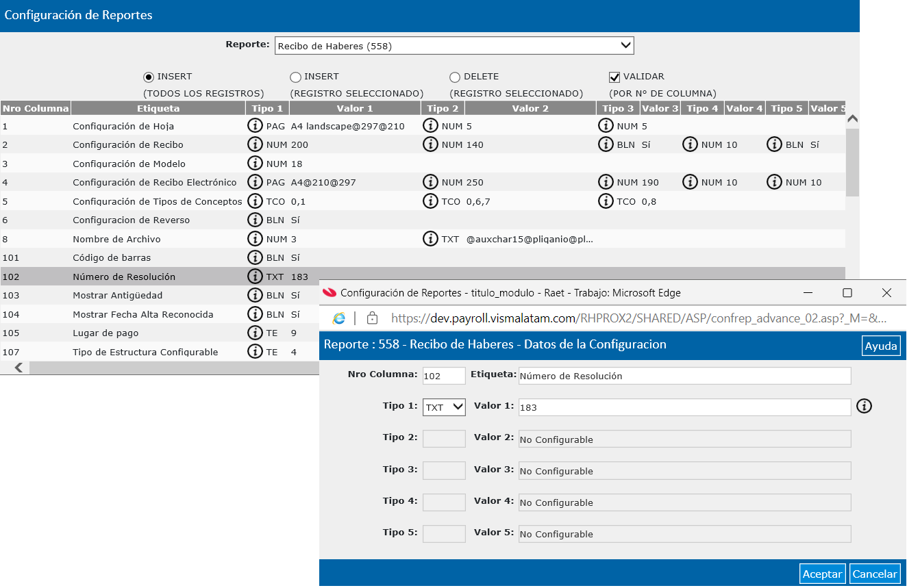Open the Tipo 1 TXT dropdown in dialog
907x588 pixels.
pyautogui.click(x=444, y=407)
